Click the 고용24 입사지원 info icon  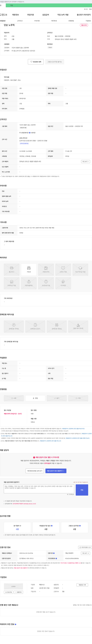[x=80, y=526]
